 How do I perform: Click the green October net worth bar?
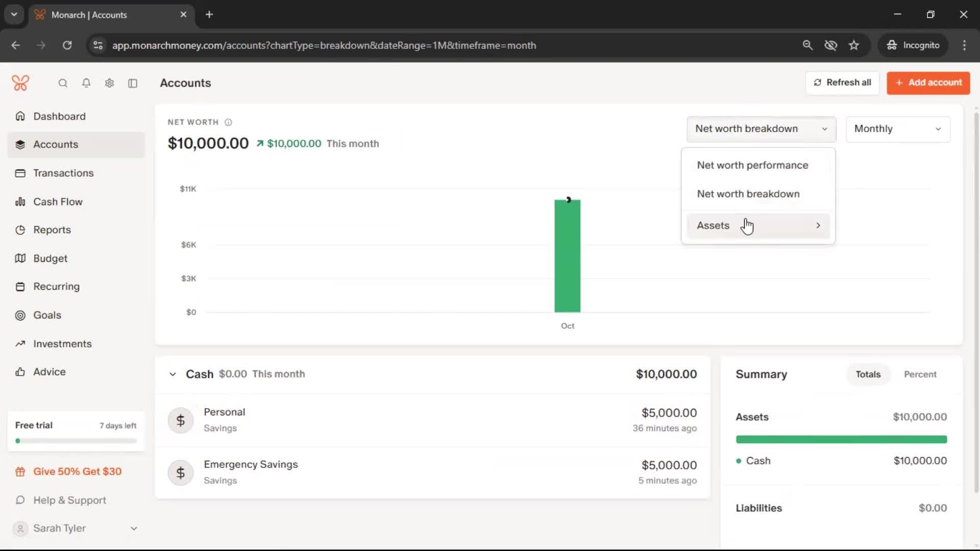click(567, 256)
